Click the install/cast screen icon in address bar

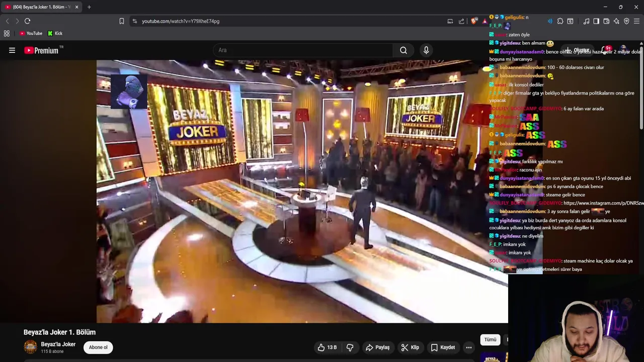pos(450,21)
